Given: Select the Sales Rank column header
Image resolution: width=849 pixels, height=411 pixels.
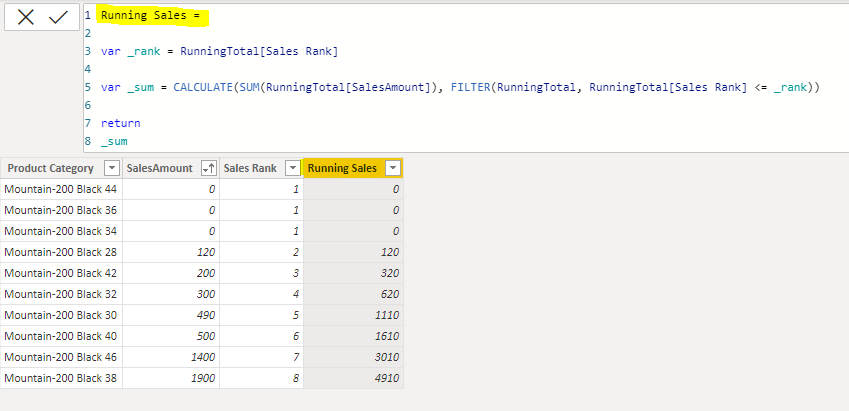Looking at the screenshot, I should coord(262,168).
